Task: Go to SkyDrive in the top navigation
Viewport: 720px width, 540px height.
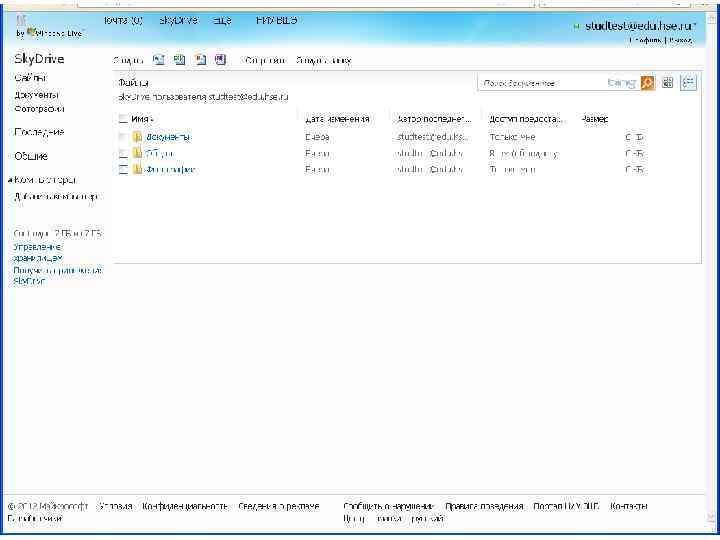Action: (178, 21)
